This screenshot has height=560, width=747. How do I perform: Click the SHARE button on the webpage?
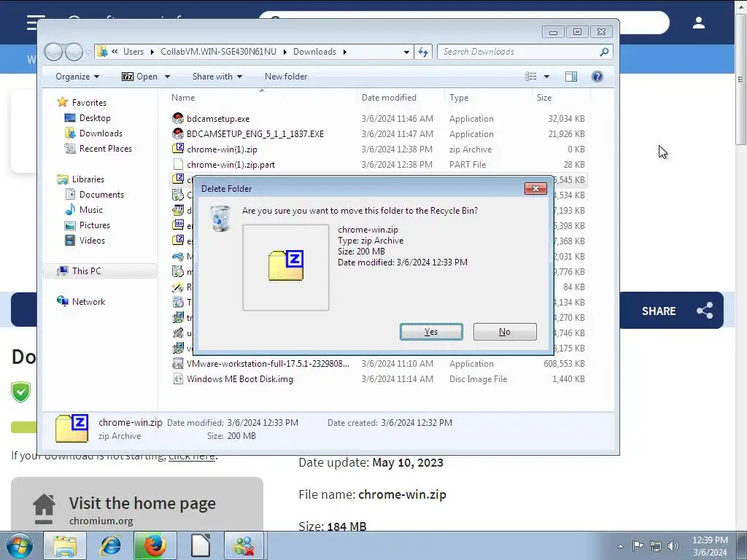(x=672, y=311)
